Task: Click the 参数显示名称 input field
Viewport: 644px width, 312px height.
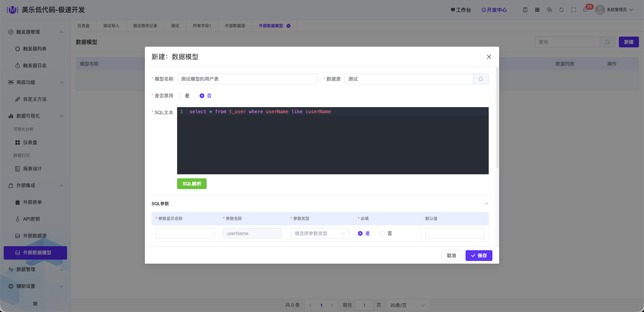Action: pos(185,233)
